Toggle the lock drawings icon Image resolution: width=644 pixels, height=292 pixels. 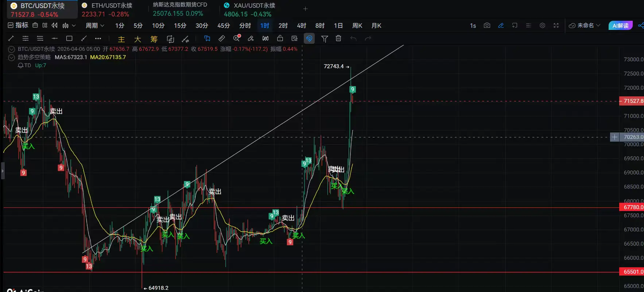pyautogui.click(x=280, y=38)
